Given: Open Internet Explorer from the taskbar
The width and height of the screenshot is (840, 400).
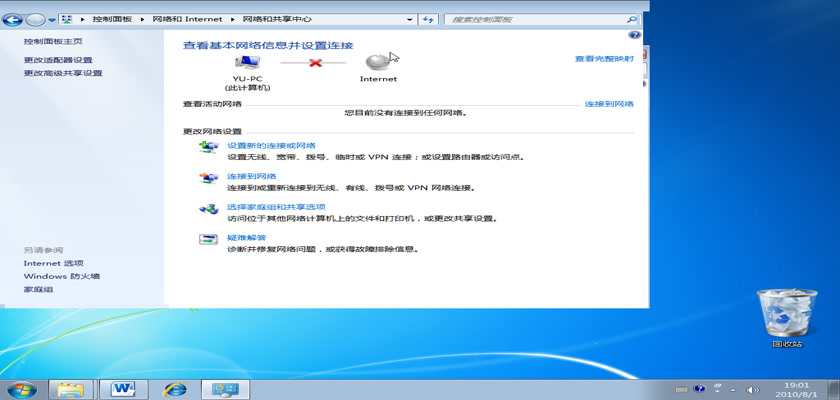Looking at the screenshot, I should coord(176,388).
